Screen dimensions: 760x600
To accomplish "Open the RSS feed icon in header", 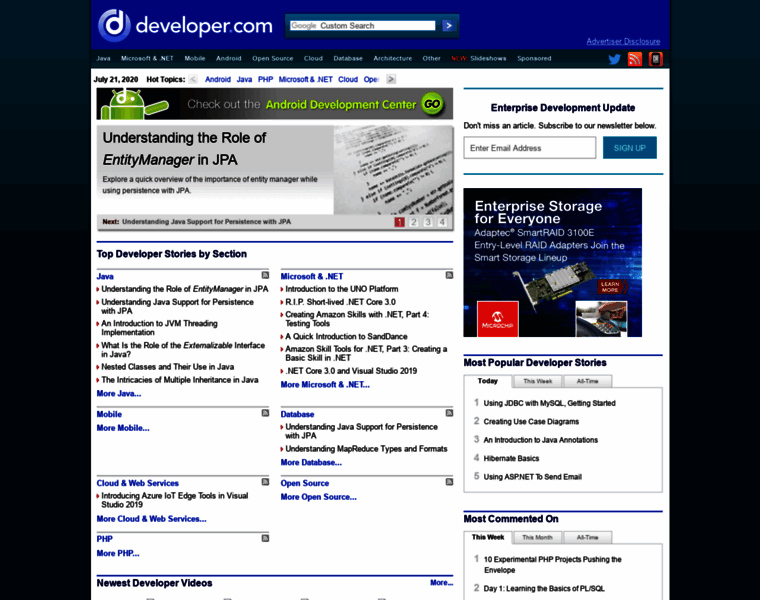I will coord(635,59).
